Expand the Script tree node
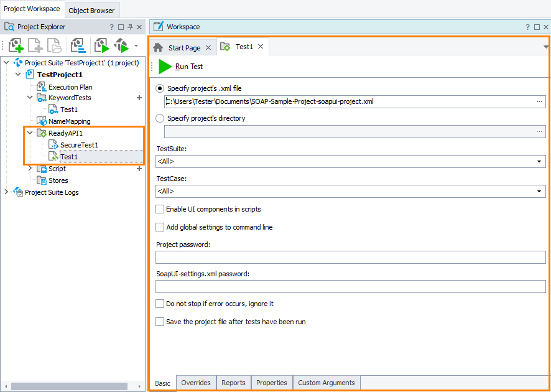This screenshot has height=392, width=551. pyautogui.click(x=29, y=169)
